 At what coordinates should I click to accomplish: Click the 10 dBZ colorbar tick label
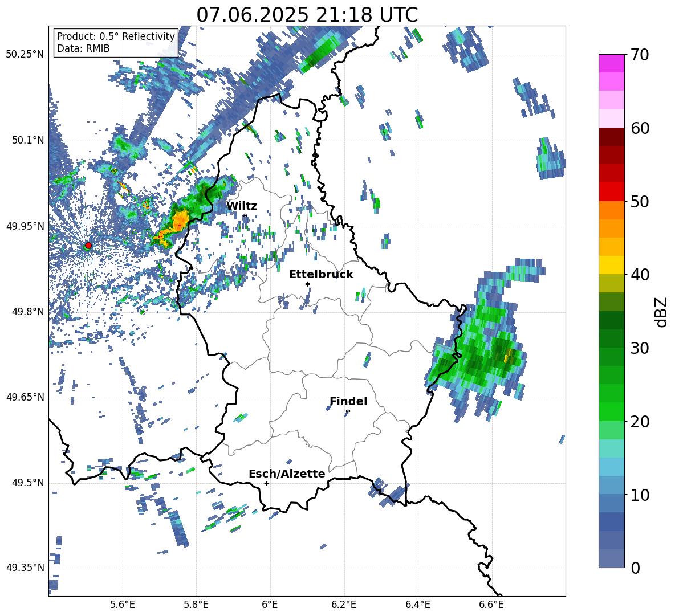(x=640, y=495)
